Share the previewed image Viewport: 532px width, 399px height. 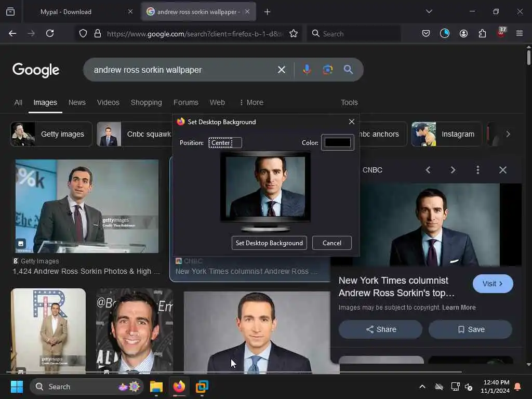381,329
